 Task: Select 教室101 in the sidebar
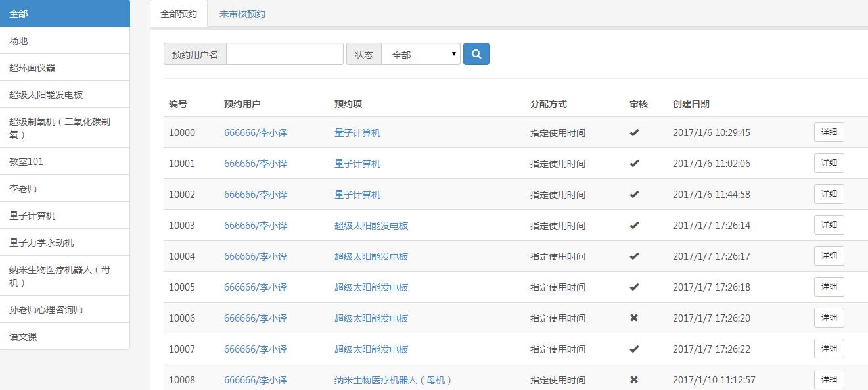[x=65, y=161]
